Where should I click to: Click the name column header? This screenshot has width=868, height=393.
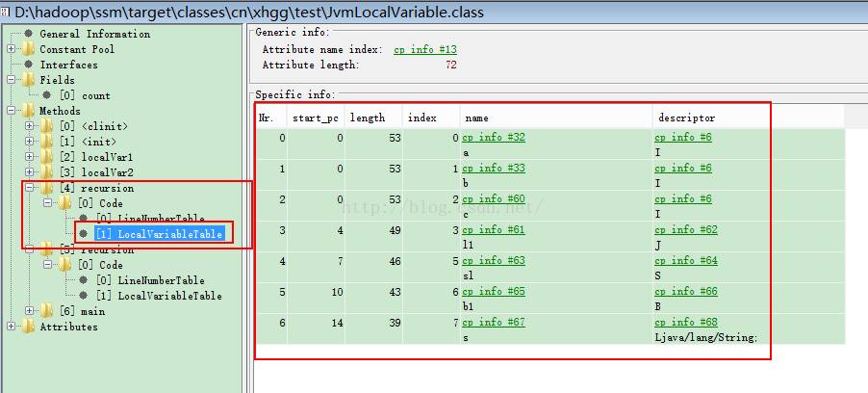click(x=556, y=118)
